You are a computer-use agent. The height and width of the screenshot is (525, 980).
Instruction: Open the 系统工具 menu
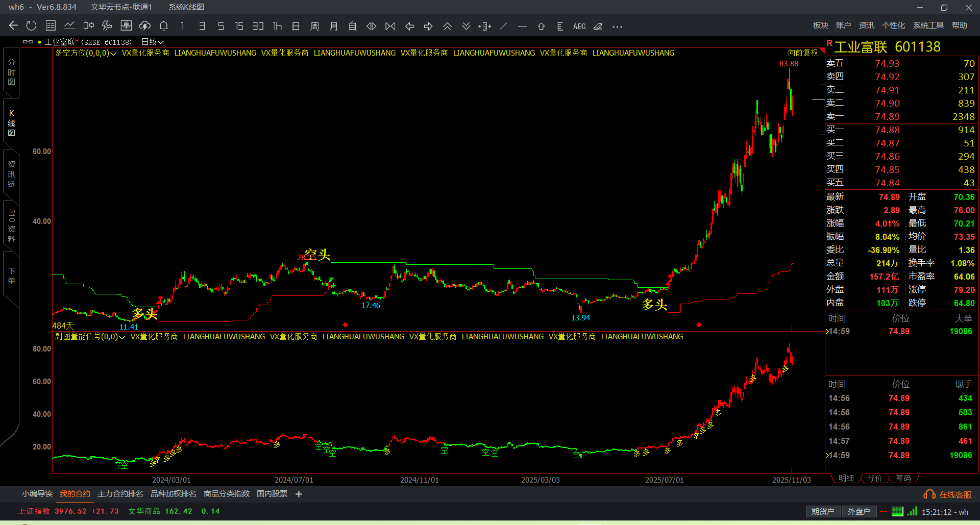pos(928,26)
